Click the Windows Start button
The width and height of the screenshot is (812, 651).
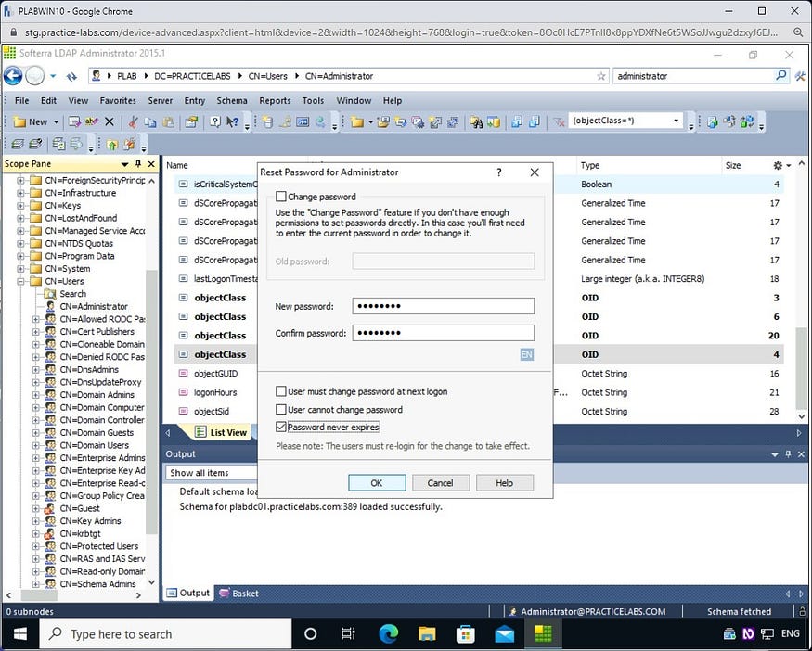pos(20,633)
